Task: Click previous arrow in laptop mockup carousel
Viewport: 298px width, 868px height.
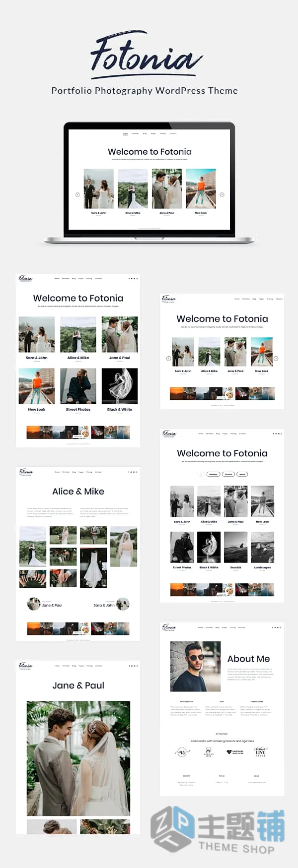Action: coord(77,194)
